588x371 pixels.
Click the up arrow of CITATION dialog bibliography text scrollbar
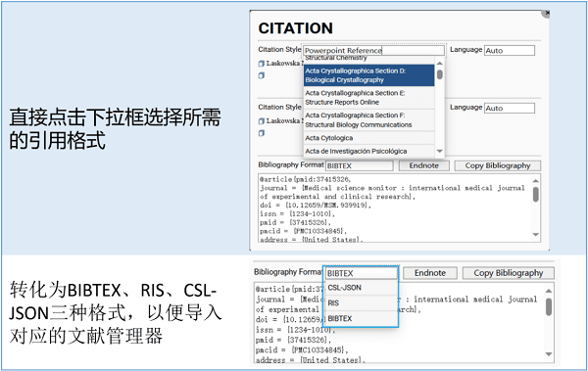[535, 181]
